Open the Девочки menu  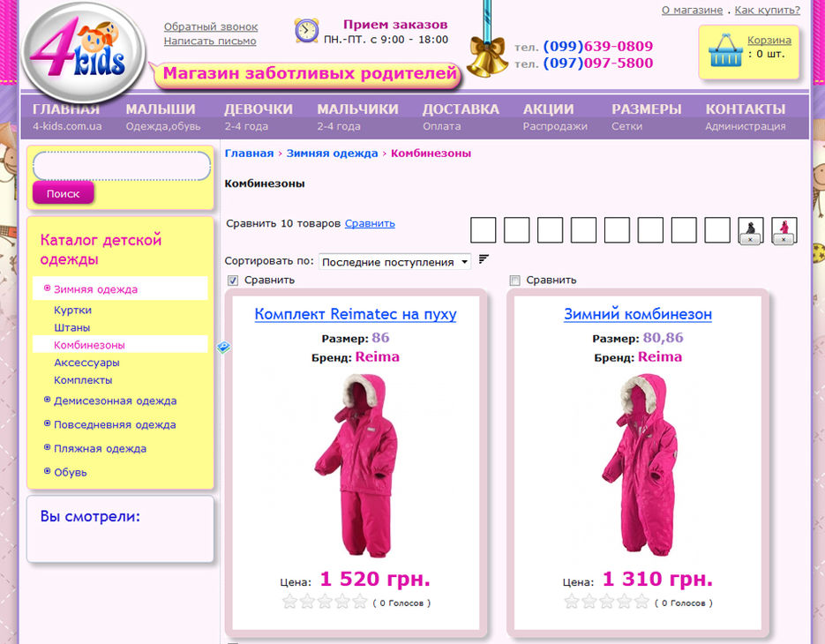[x=258, y=109]
